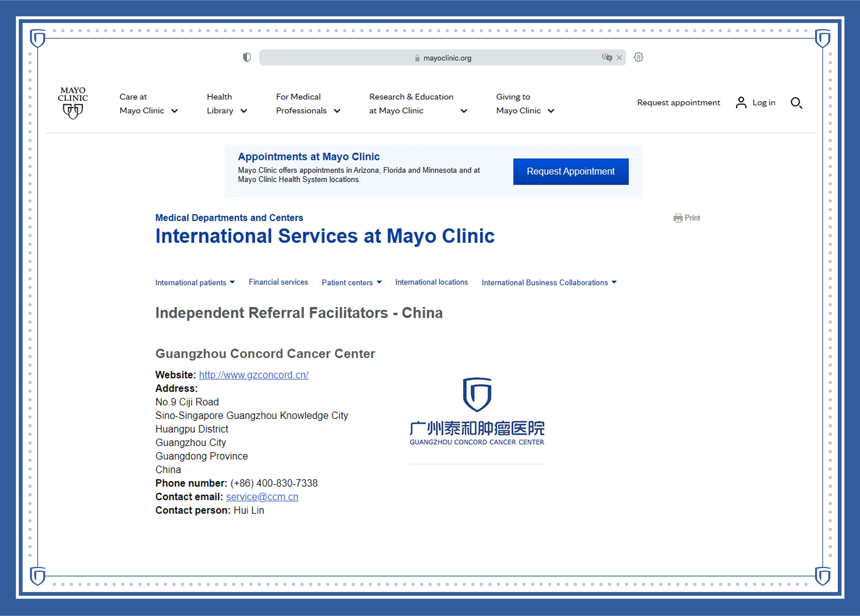Image resolution: width=860 pixels, height=616 pixels.
Task: Click International Services at Mayo Clinic title
Action: tap(325, 236)
